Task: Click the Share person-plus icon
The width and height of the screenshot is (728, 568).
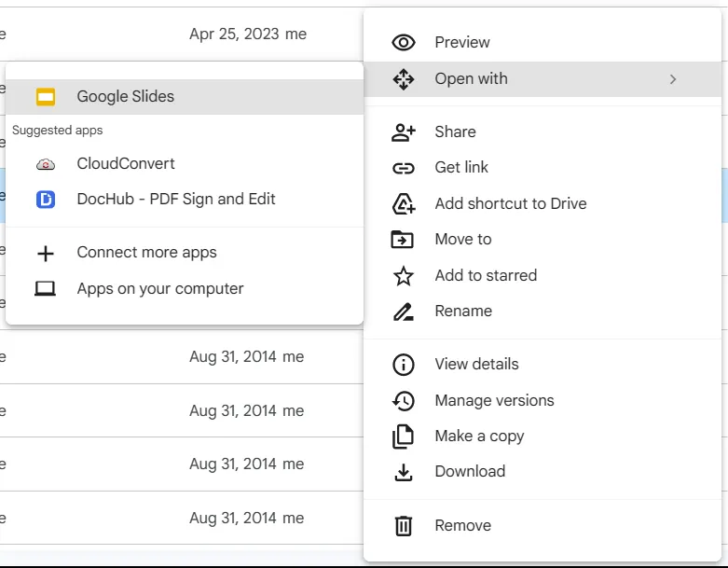Action: (403, 132)
